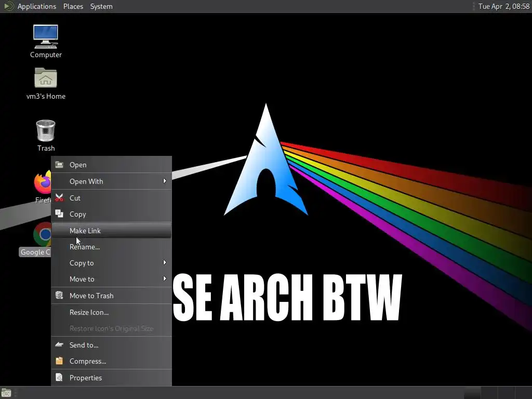Click the Open icon in context menu

pyautogui.click(x=59, y=165)
